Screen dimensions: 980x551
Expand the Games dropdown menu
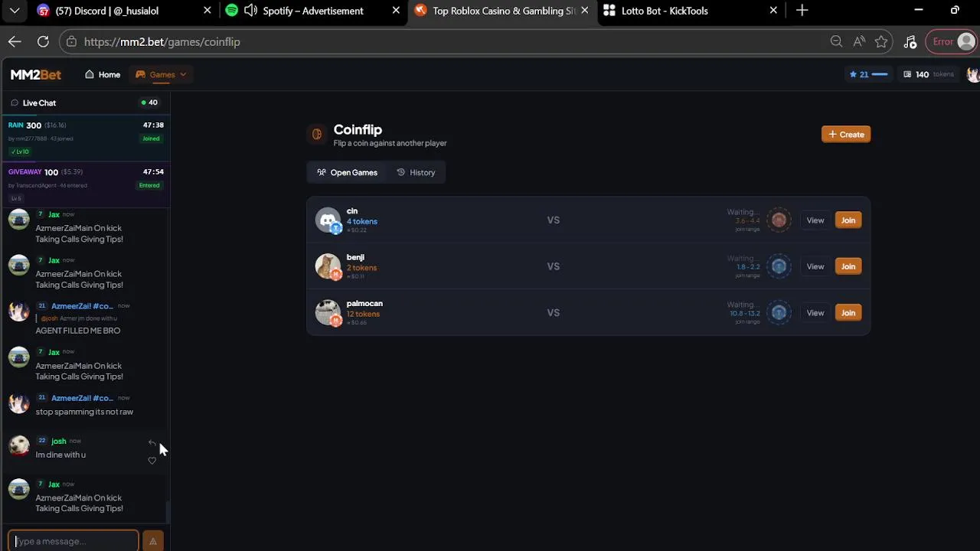pyautogui.click(x=161, y=74)
